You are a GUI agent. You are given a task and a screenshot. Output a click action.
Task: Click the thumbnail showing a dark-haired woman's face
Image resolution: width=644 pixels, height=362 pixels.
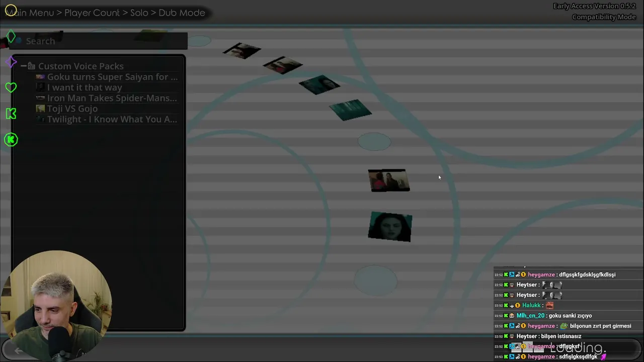390,227
